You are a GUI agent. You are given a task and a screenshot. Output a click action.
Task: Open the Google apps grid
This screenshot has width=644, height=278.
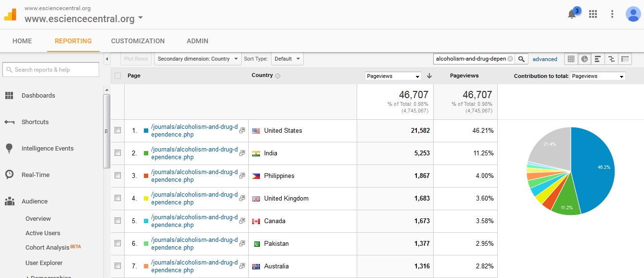(593, 14)
